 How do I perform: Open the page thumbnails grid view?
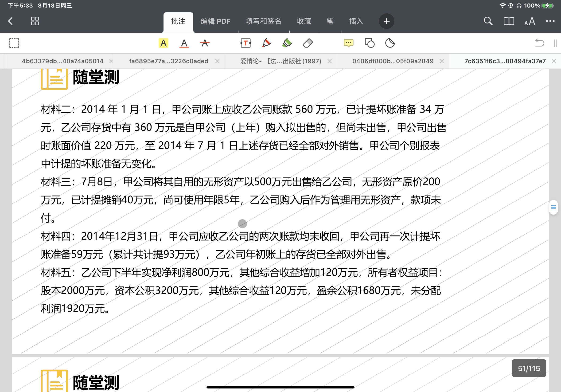(35, 21)
